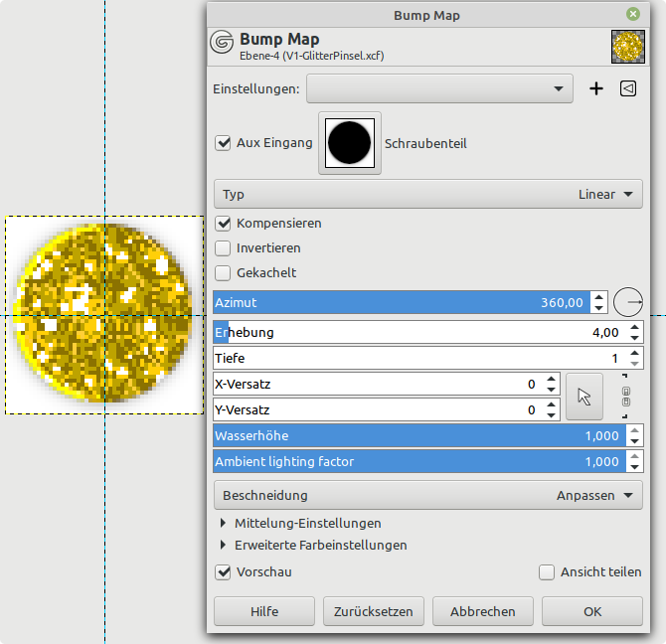666x644 pixels.
Task: Enable the Gekachelt checkbox
Action: pos(224,272)
